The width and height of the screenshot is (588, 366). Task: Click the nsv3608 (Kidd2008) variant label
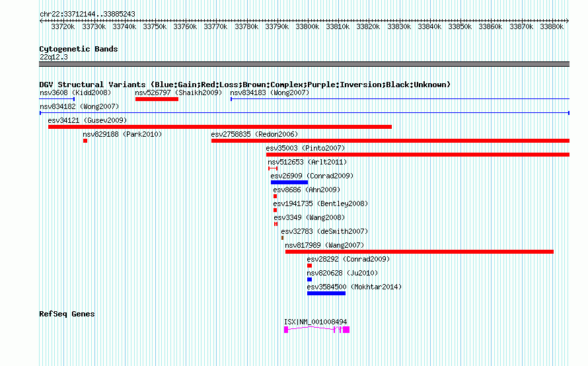(75, 92)
